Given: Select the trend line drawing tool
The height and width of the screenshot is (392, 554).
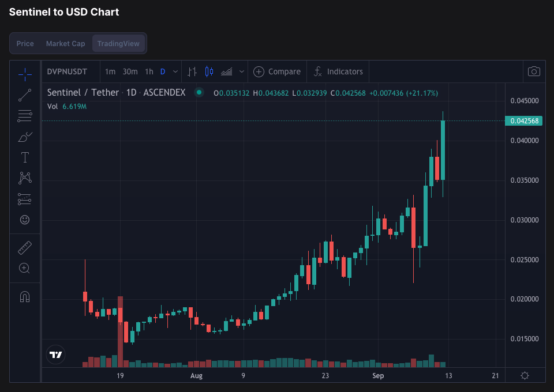Looking at the screenshot, I should click(25, 95).
